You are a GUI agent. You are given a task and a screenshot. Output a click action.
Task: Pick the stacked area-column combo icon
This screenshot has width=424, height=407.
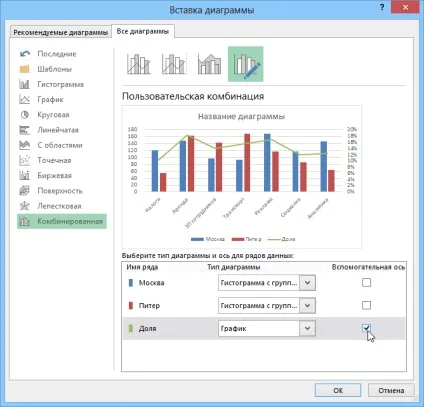click(209, 64)
